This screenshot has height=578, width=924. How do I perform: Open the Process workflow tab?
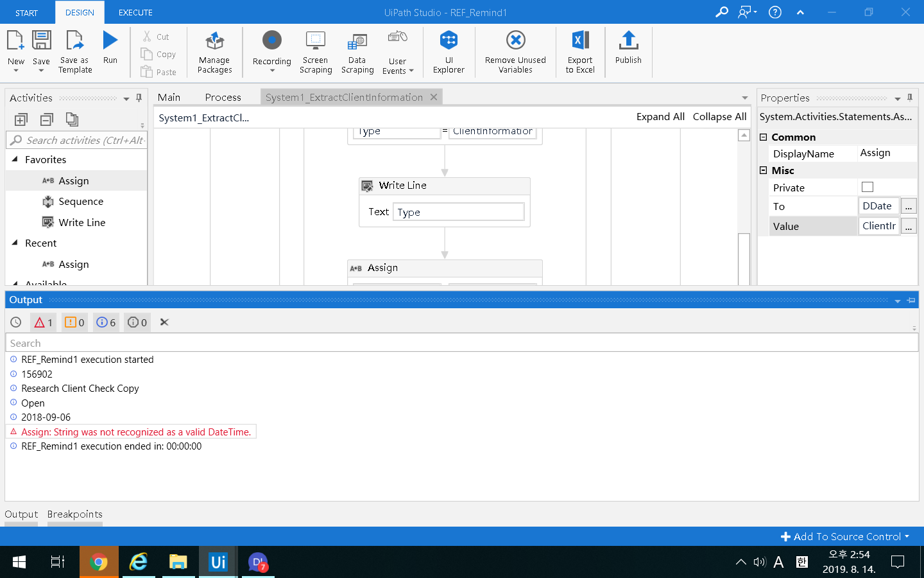(223, 98)
